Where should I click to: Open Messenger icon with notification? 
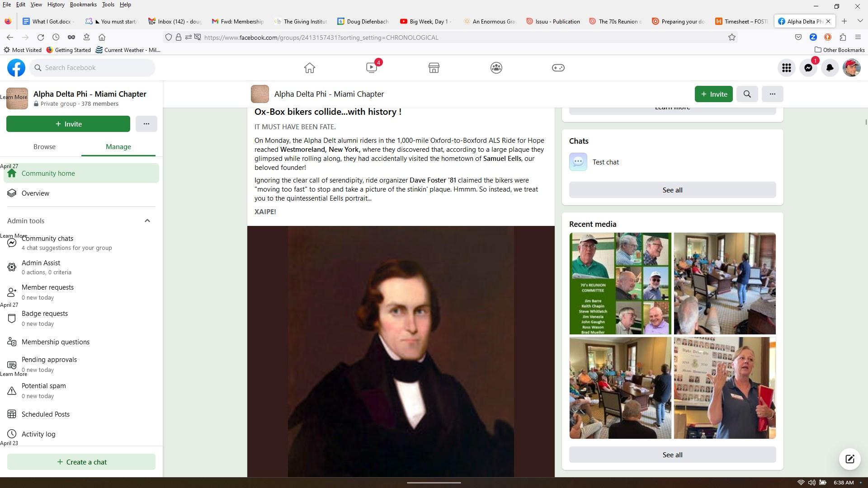coord(808,68)
